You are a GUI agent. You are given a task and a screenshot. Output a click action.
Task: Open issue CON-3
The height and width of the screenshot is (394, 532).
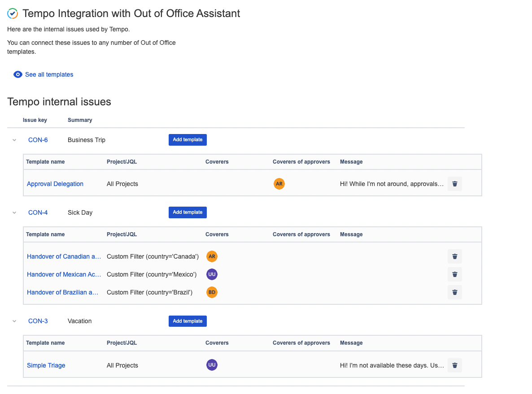[x=38, y=321]
